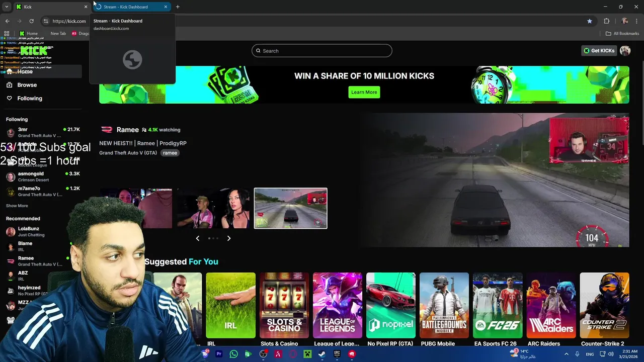Click the ramee tag chip
Viewport: 644px width, 362px height.
click(x=170, y=153)
